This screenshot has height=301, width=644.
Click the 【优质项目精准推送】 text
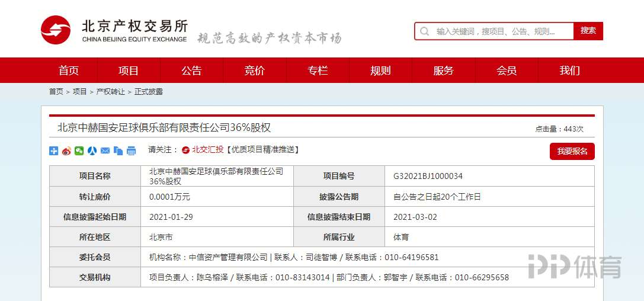tap(262, 150)
